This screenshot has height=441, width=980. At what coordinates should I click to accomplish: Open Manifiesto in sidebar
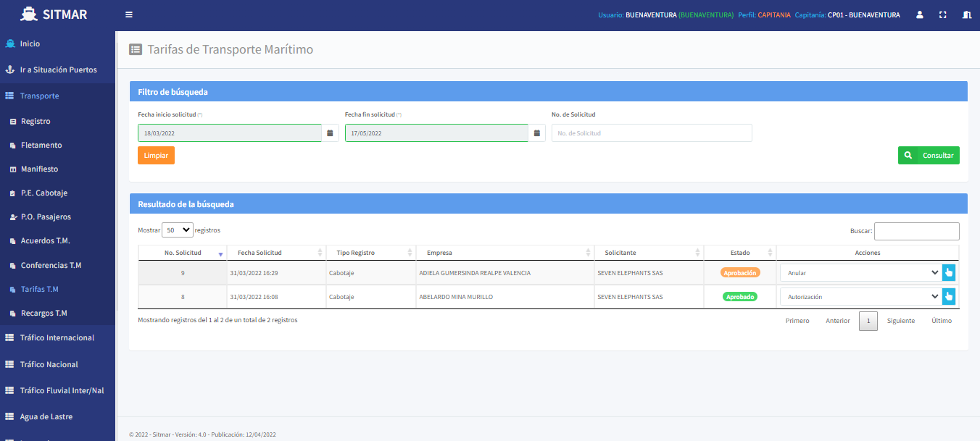(39, 169)
